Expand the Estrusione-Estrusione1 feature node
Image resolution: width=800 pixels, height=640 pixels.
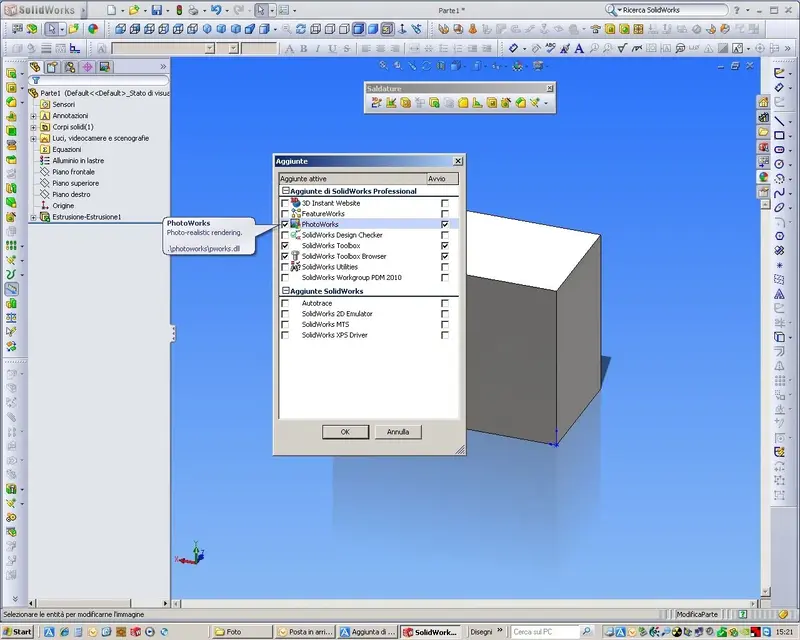point(34,217)
